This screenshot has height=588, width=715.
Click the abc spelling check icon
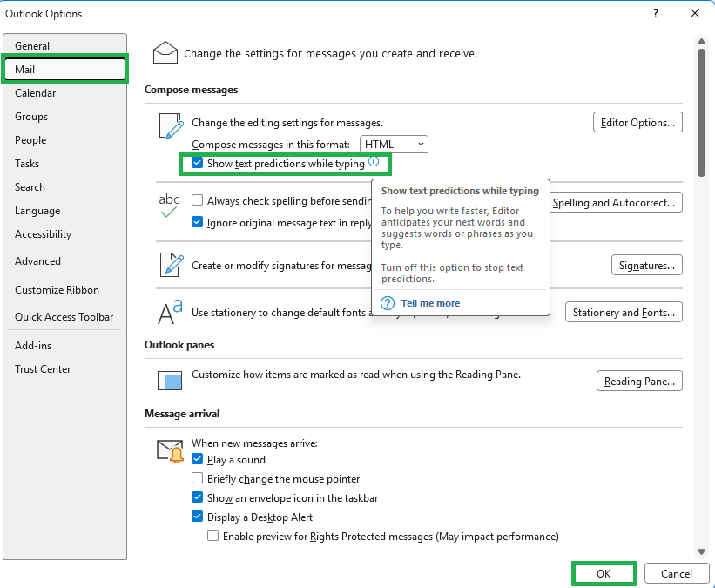(x=169, y=205)
